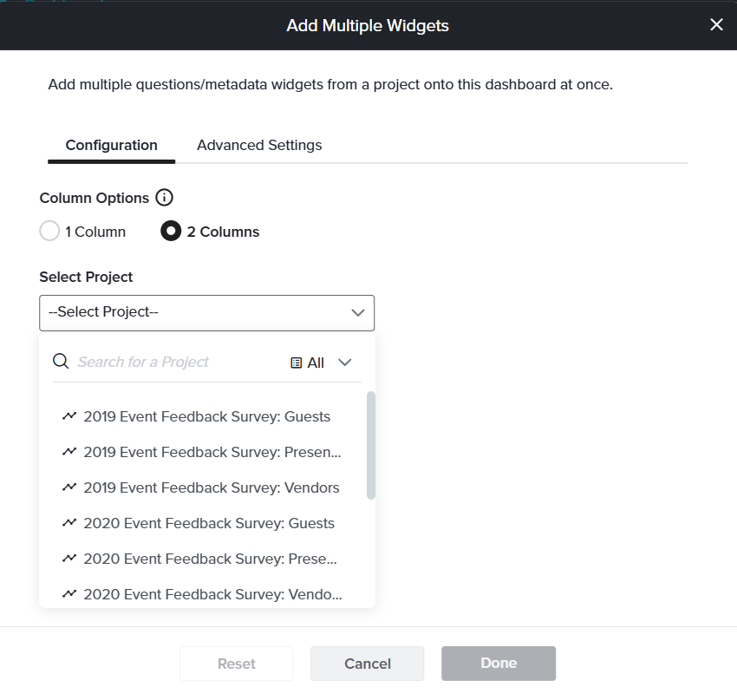
Task: Select the 1 Column radio option
Action: [50, 232]
